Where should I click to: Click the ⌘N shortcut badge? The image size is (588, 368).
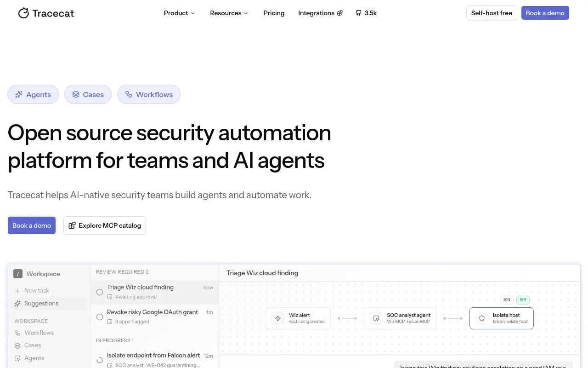coord(507,300)
